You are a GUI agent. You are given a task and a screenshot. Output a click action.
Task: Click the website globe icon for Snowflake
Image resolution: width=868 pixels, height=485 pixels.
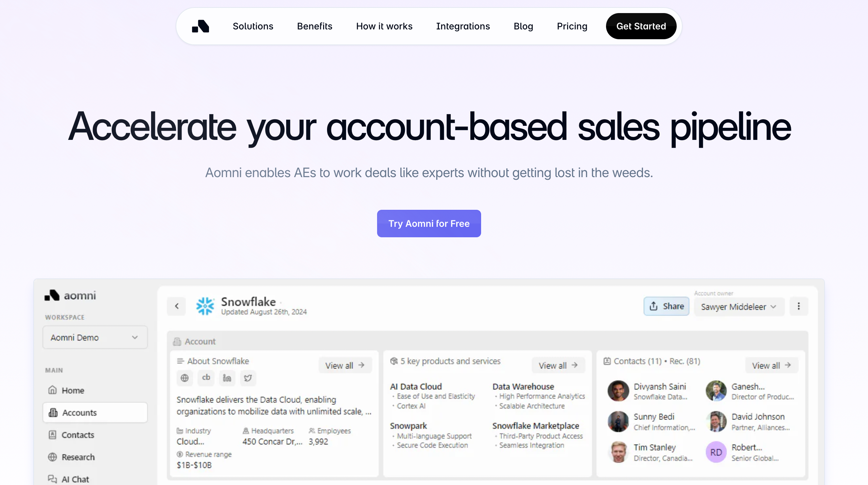(185, 378)
